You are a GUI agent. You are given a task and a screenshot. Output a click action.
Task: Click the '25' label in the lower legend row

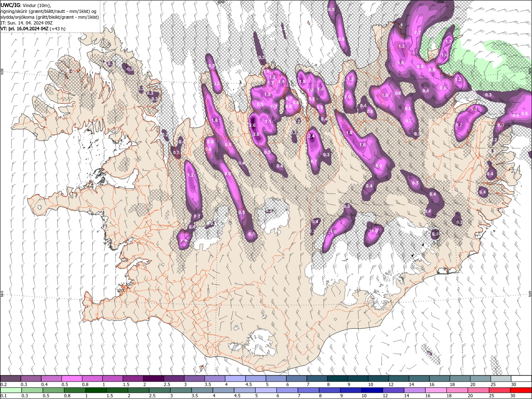[491, 396]
